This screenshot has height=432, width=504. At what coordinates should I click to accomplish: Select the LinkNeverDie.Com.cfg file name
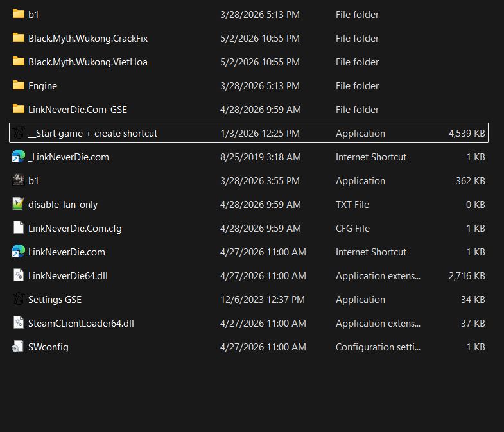[x=75, y=229]
